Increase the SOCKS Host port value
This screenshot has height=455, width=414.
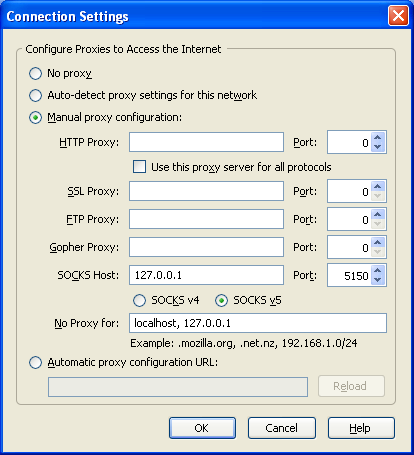[x=377, y=271]
